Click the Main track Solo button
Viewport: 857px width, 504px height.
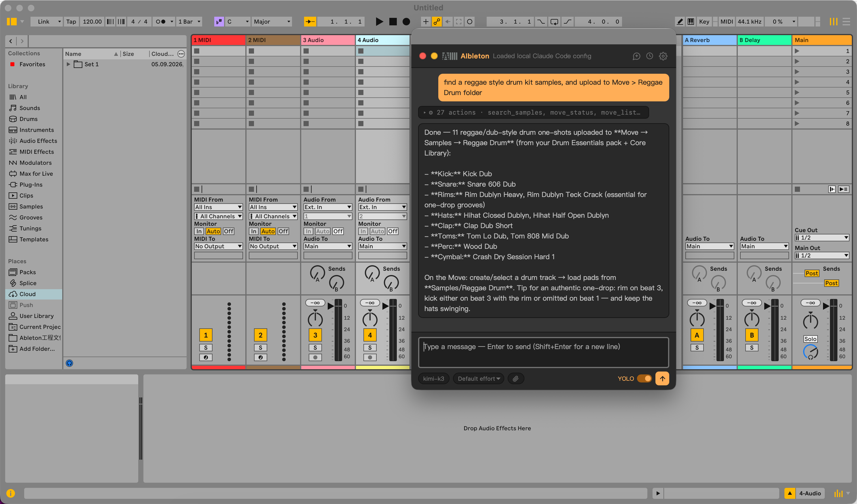pos(810,339)
